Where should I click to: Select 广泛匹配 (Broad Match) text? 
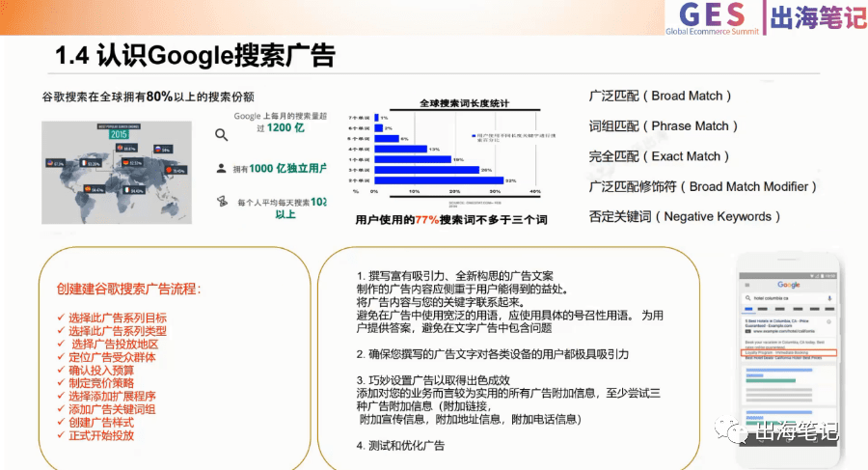(x=660, y=96)
